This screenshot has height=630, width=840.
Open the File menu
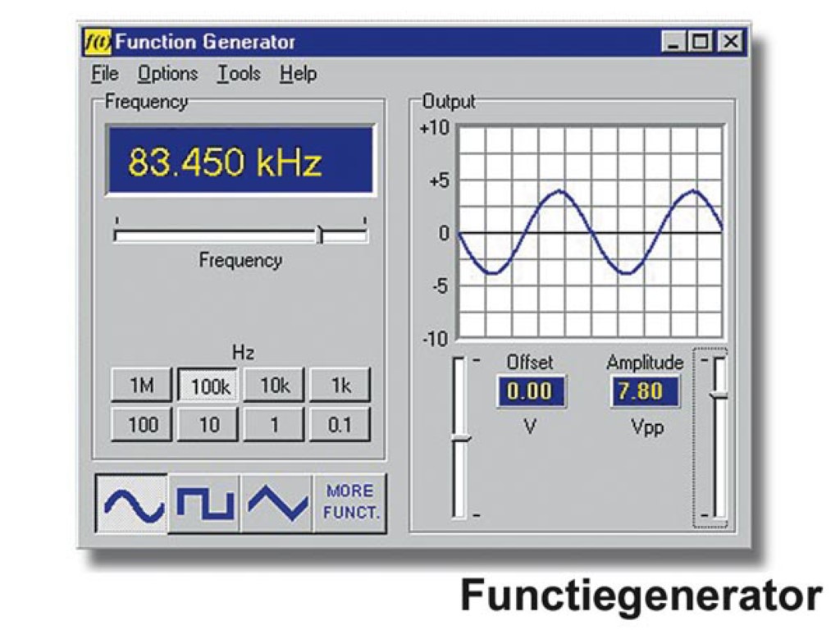pos(105,74)
